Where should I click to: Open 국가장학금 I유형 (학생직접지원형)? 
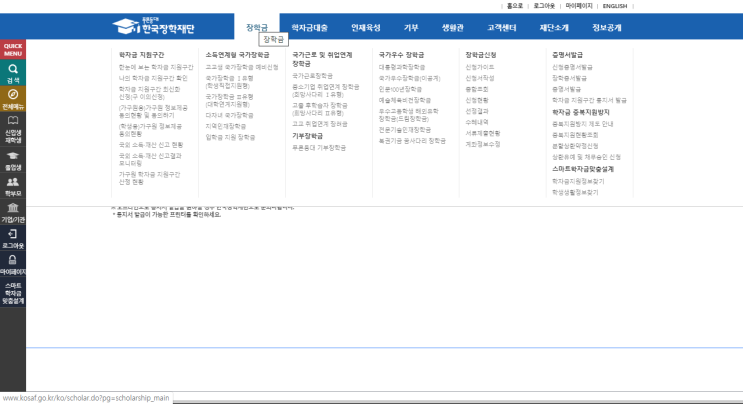[x=229, y=82]
